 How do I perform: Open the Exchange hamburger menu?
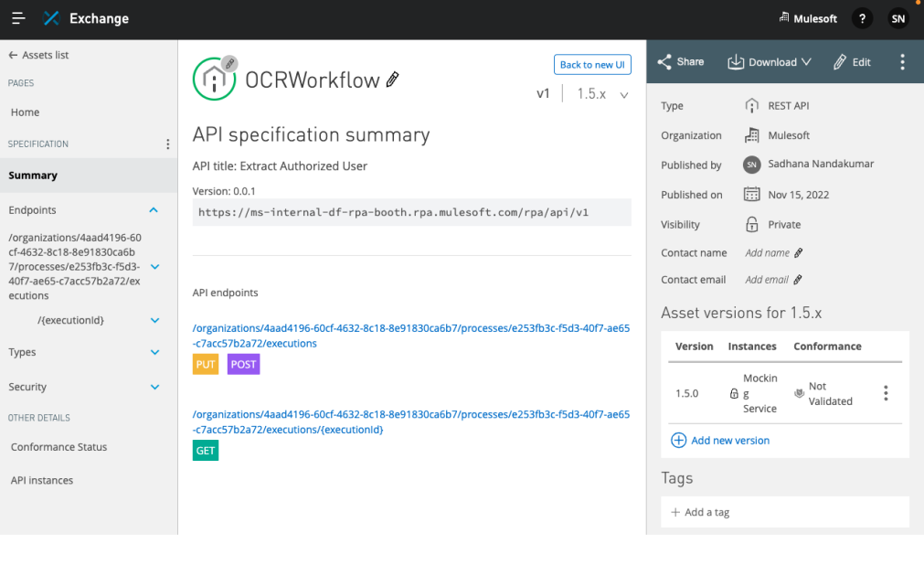[18, 18]
